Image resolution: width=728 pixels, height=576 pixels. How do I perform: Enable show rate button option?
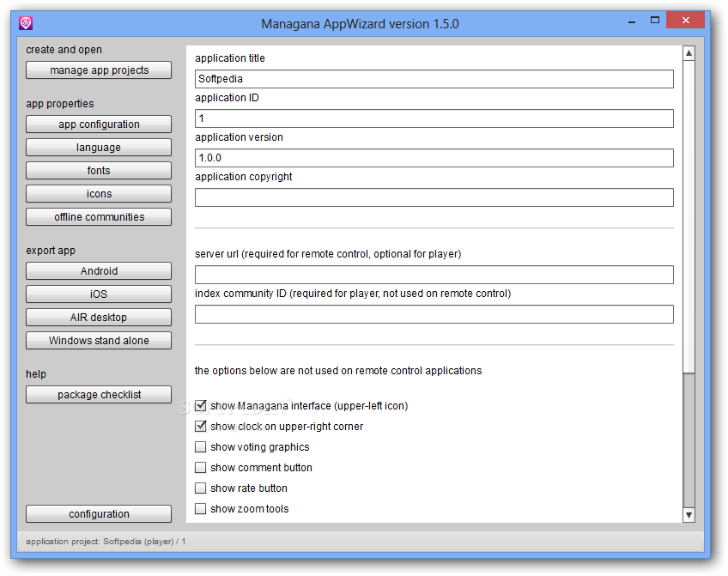201,488
